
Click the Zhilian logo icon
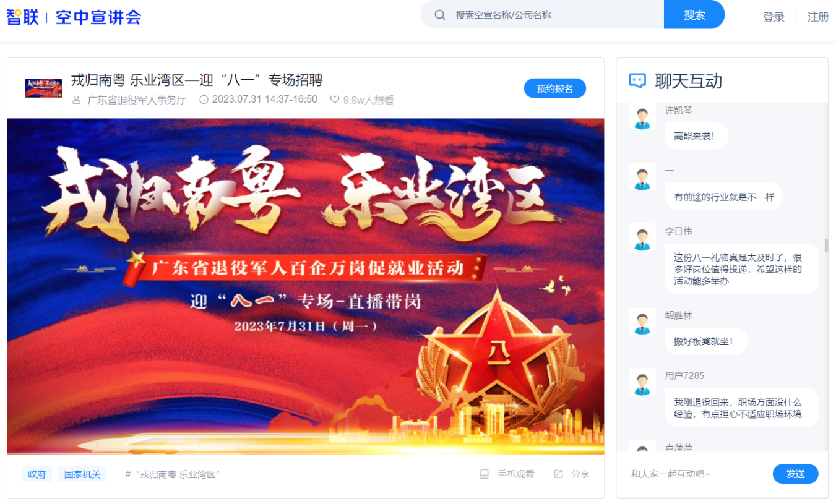click(22, 17)
